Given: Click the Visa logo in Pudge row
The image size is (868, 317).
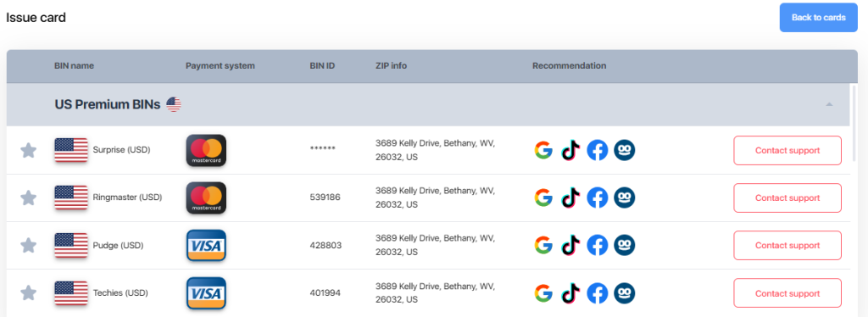Looking at the screenshot, I should click(x=206, y=245).
